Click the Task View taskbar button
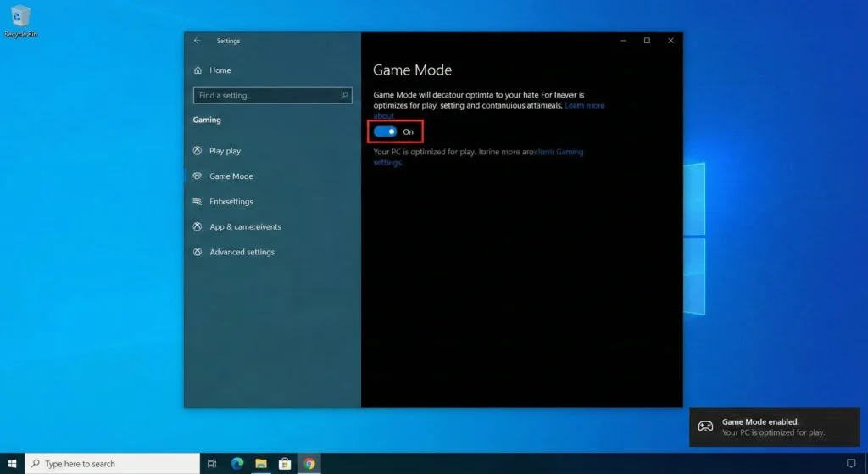This screenshot has width=868, height=474. [212, 464]
